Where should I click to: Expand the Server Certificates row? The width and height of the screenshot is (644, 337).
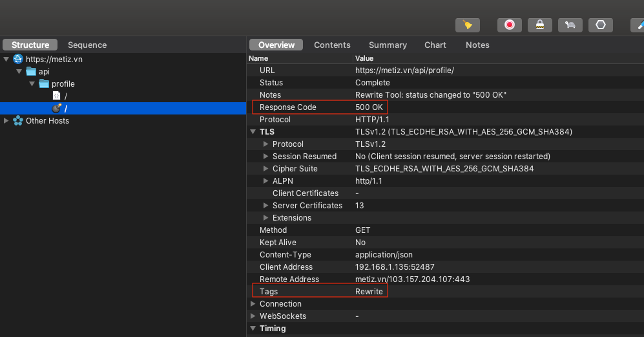(265, 205)
